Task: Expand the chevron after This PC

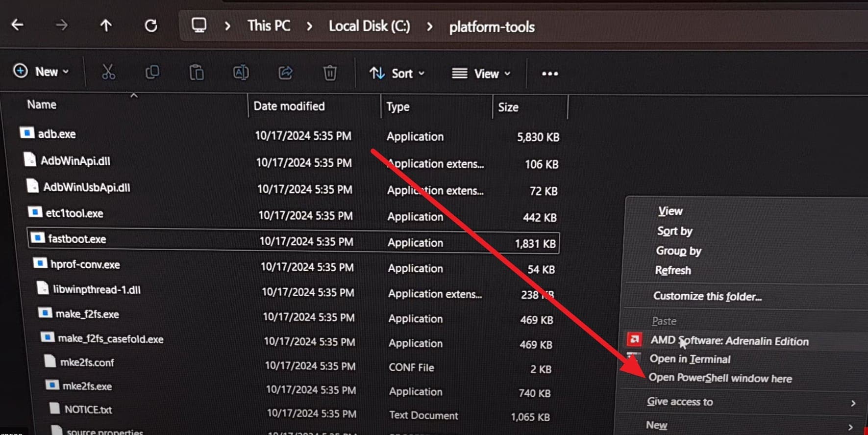Action: [309, 26]
